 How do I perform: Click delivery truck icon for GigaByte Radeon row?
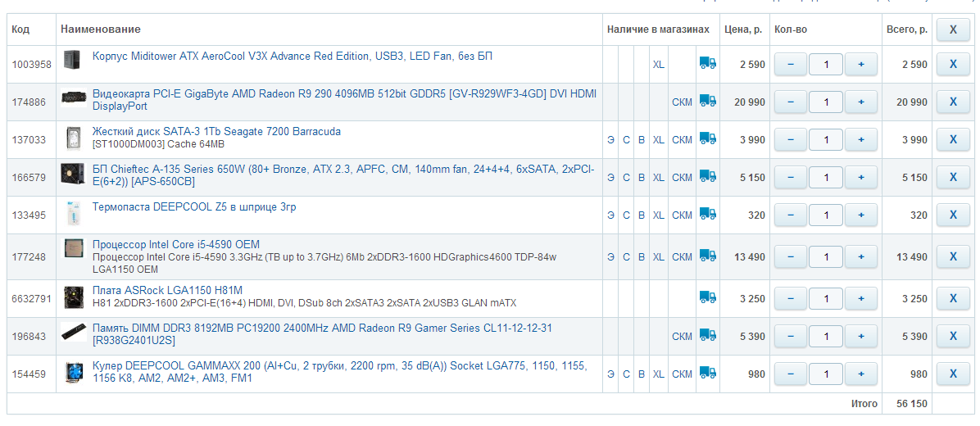[x=707, y=101]
